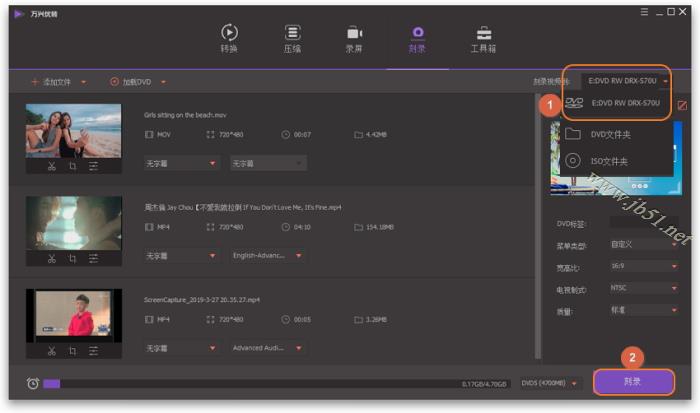Image resolution: width=700 pixels, height=413 pixels.
Task: Open subtitle dropdown 无字幕 for beach video
Action: click(x=181, y=163)
